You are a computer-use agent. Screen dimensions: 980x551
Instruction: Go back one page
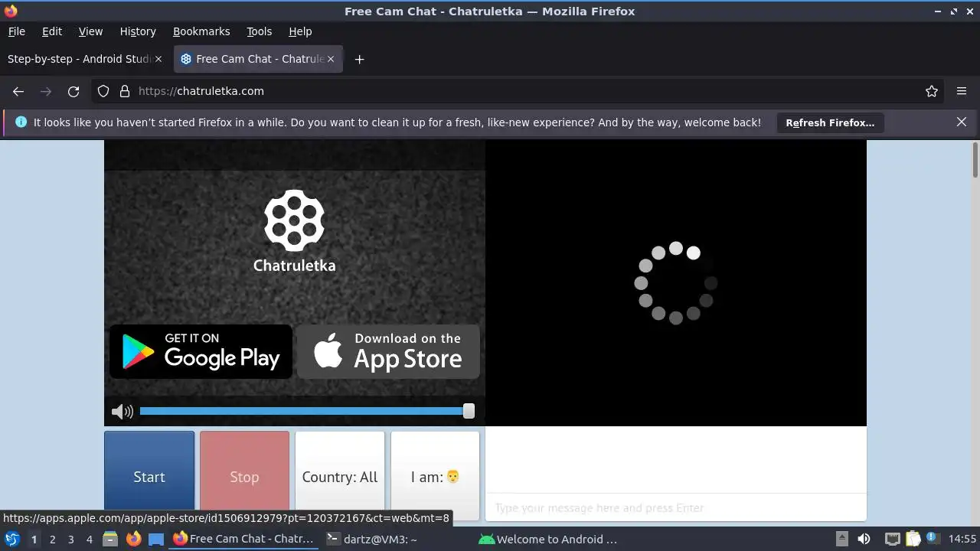[18, 91]
